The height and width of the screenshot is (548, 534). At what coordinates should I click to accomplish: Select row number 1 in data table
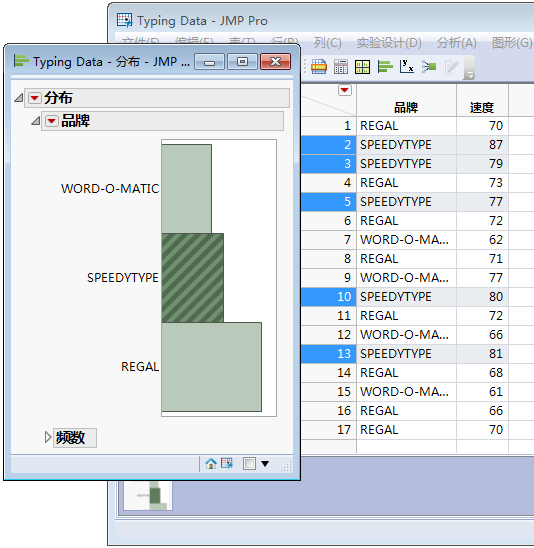coord(329,126)
